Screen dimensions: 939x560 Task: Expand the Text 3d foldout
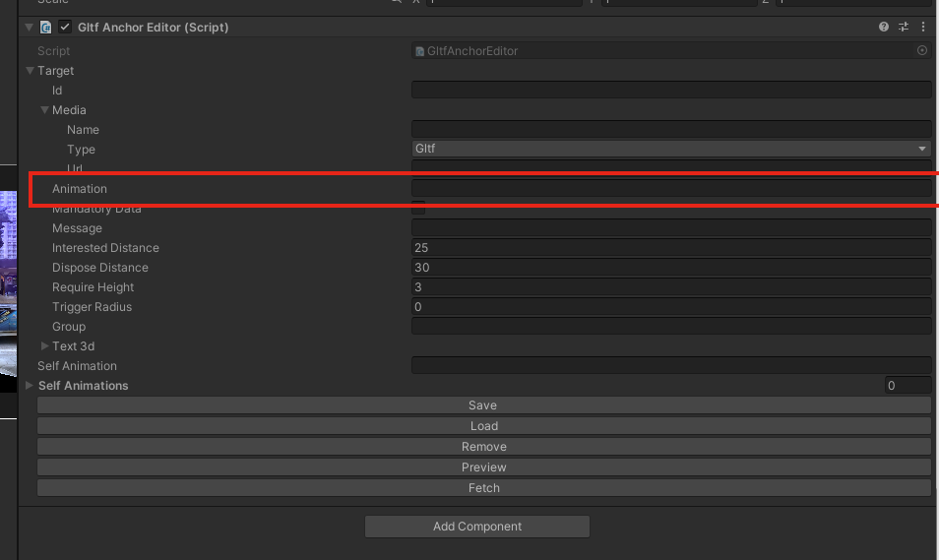coord(45,346)
